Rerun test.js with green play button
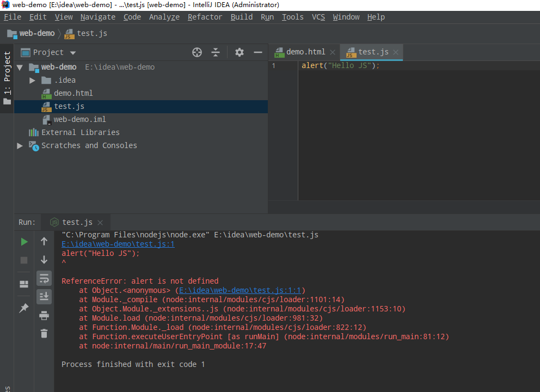The image size is (540, 392). tap(24, 242)
